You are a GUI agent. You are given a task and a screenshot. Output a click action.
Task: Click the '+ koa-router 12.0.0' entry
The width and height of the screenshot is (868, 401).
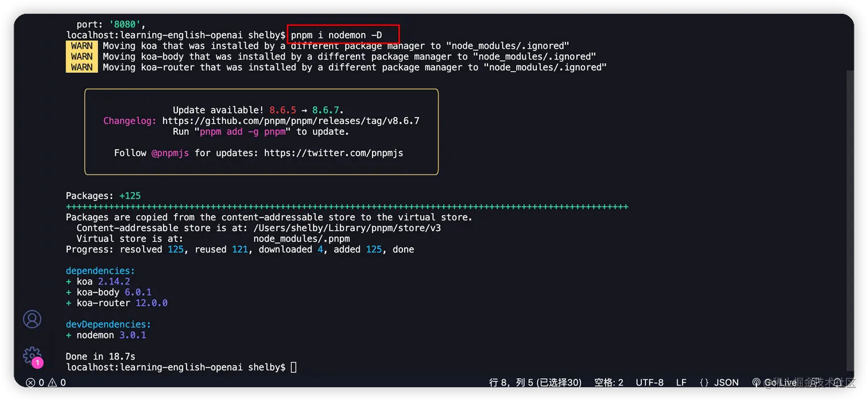[117, 303]
